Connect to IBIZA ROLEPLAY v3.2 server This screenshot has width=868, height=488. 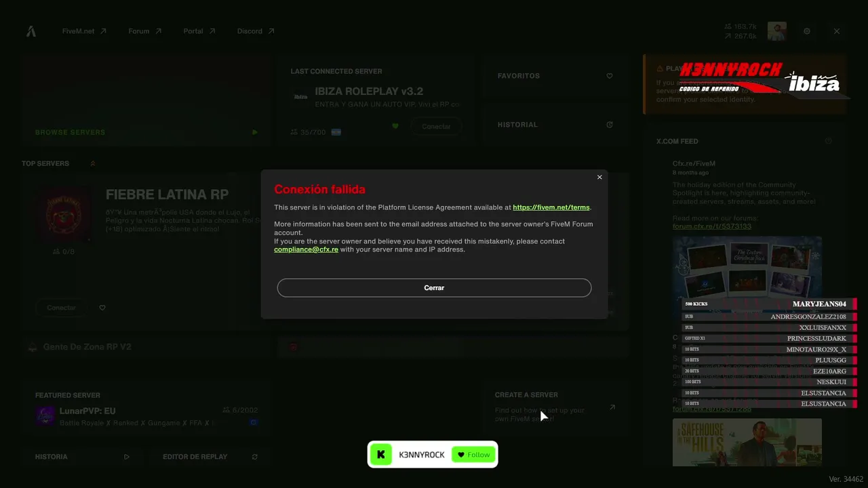[436, 127]
